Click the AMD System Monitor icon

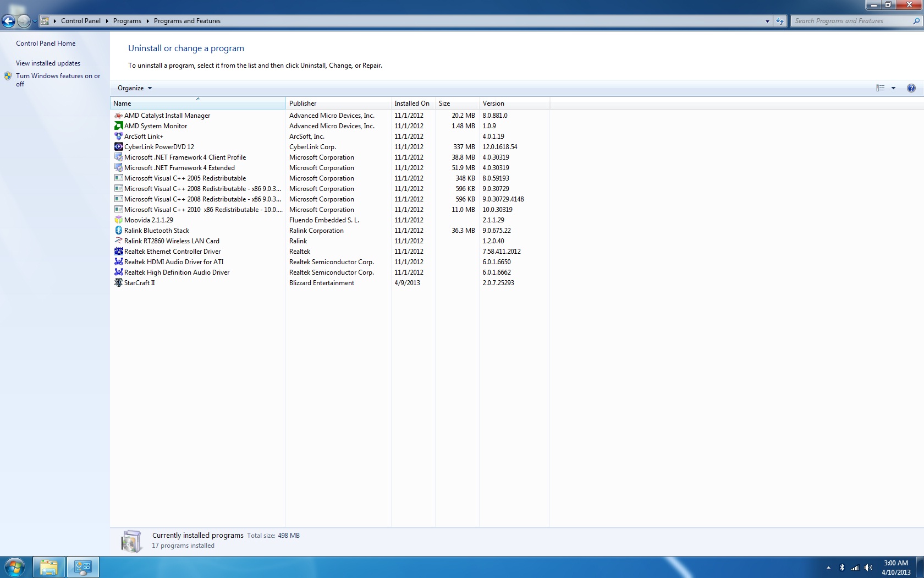pyautogui.click(x=118, y=126)
